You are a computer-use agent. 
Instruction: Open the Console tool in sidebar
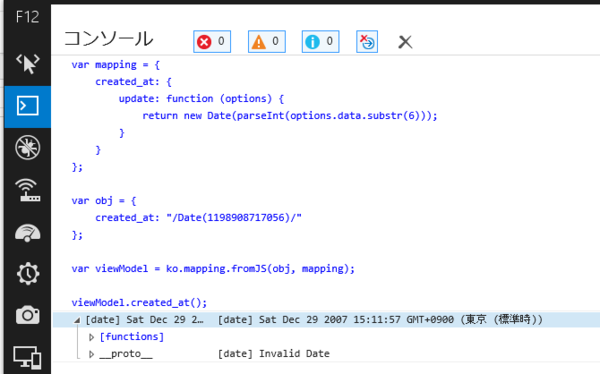coord(28,106)
